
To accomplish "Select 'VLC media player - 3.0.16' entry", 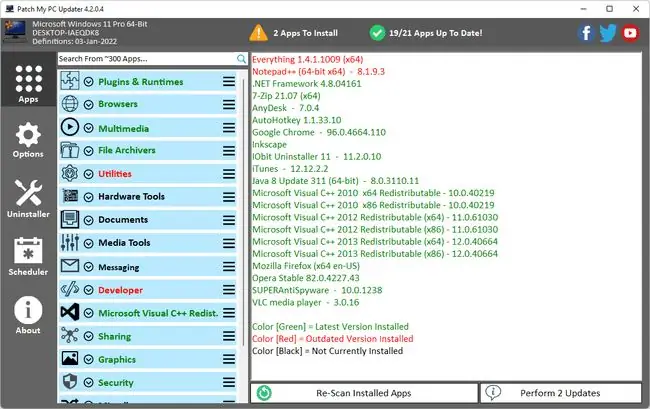I will (306, 303).
